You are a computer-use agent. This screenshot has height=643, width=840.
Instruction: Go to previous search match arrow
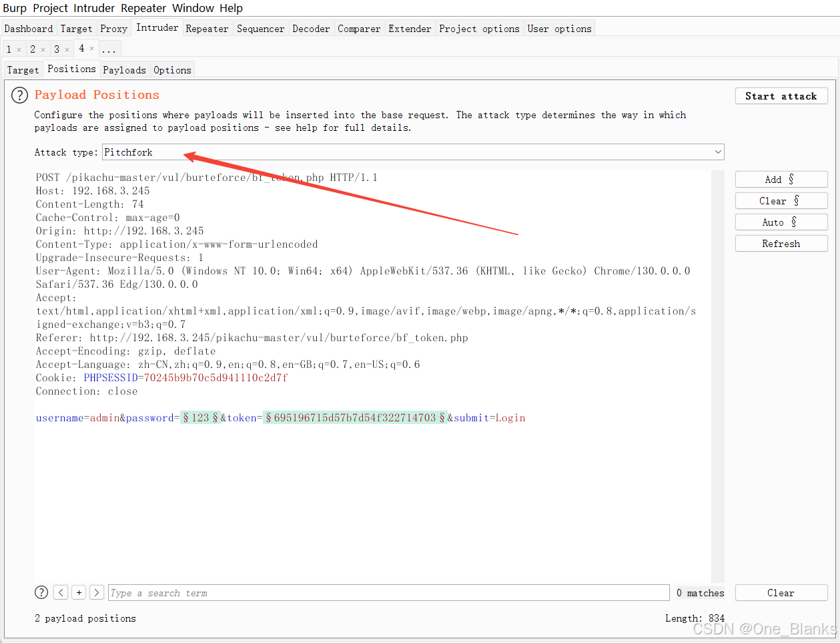click(61, 592)
